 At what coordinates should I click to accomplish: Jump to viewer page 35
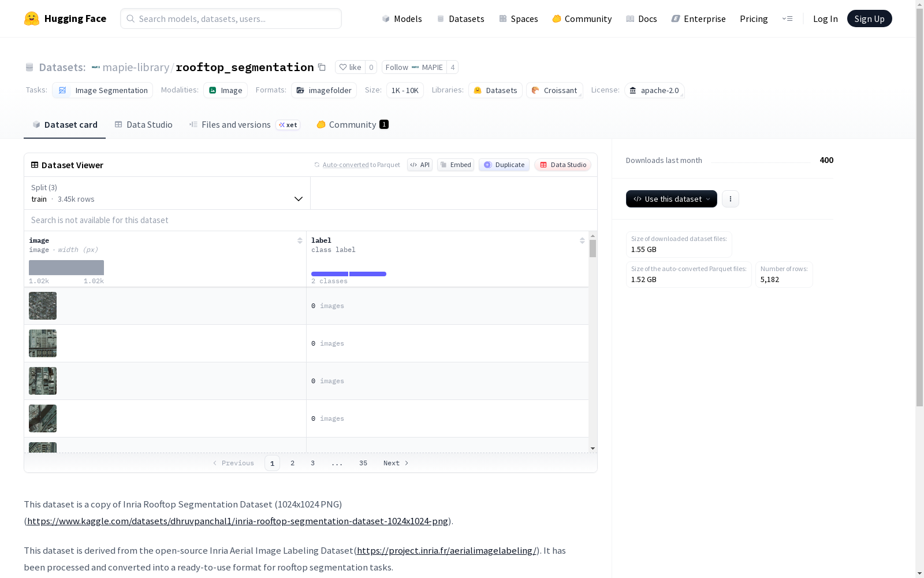pyautogui.click(x=363, y=463)
